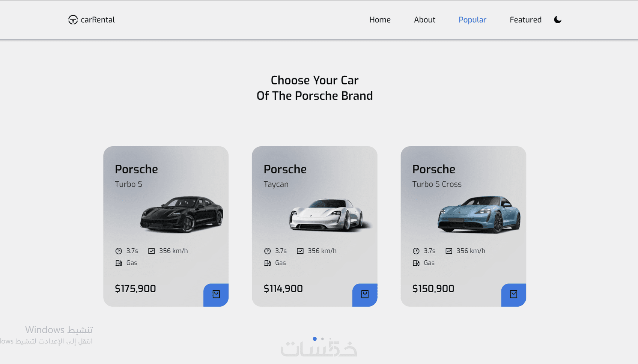The height and width of the screenshot is (364, 638).
Task: Click the Taycan card's blue bag button
Action: pos(365,295)
